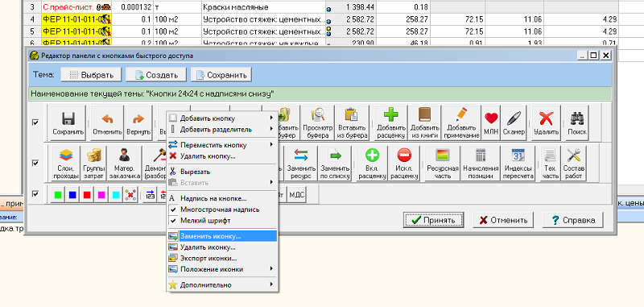Image resolution: width=644 pixels, height=307 pixels.
Task: Click the Вернуть redo arrow button
Action: (138, 122)
